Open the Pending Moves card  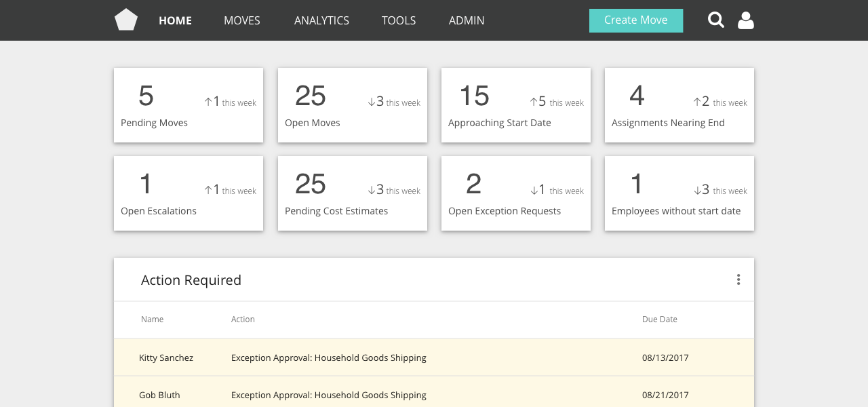point(189,105)
